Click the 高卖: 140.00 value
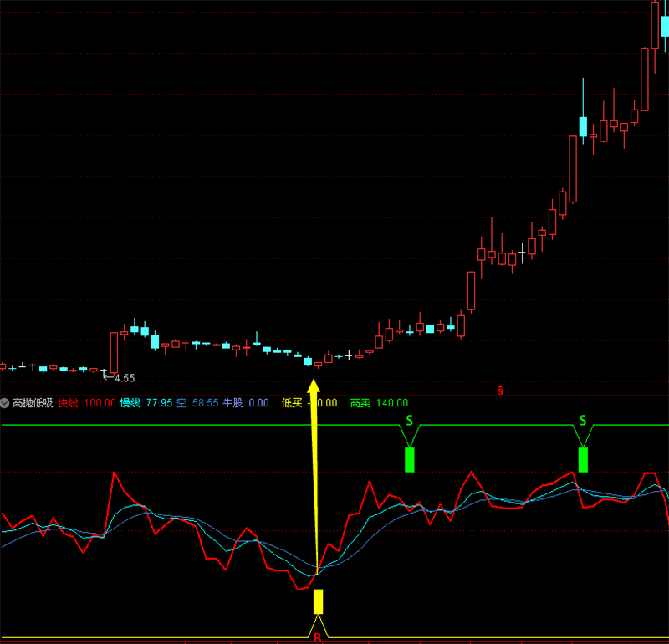The width and height of the screenshot is (669, 644). coord(379,403)
